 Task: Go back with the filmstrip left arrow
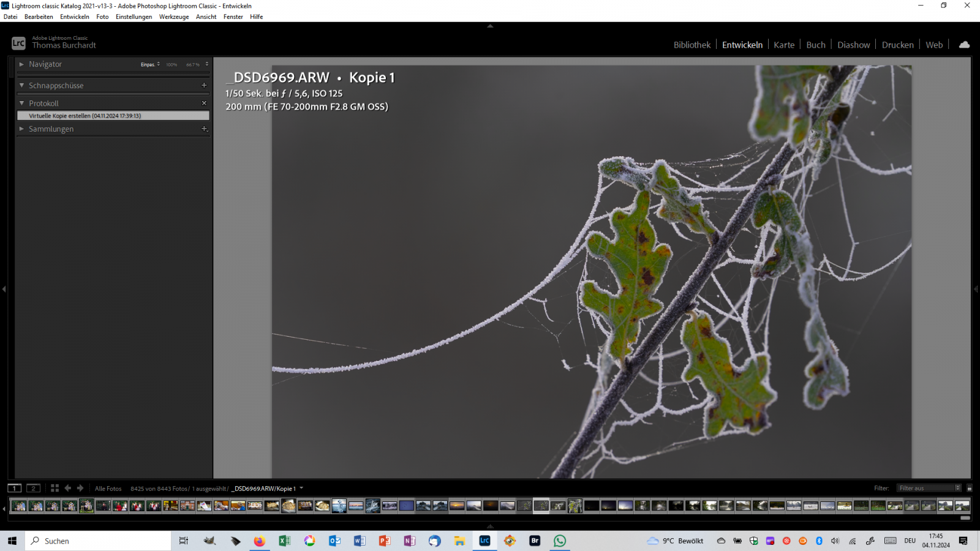[68, 488]
